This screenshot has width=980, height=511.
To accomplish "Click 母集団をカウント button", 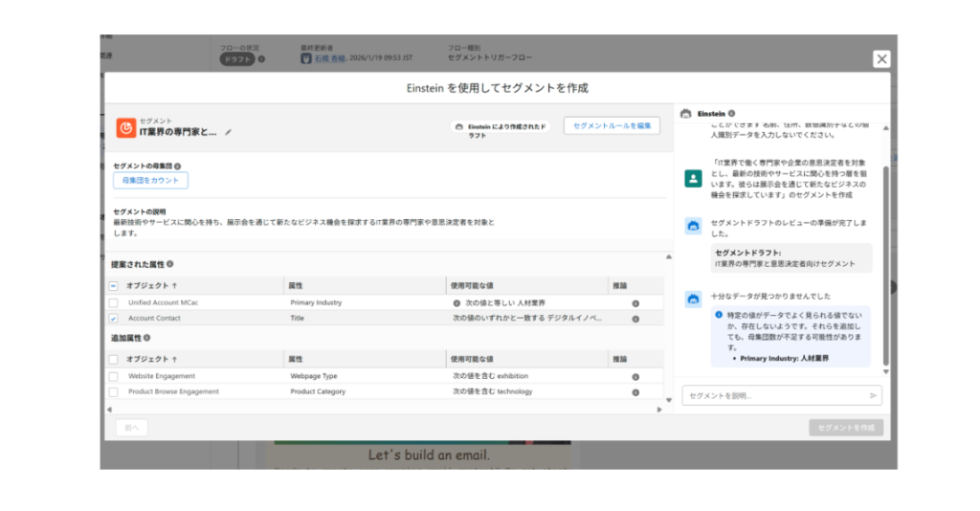I will [x=150, y=180].
